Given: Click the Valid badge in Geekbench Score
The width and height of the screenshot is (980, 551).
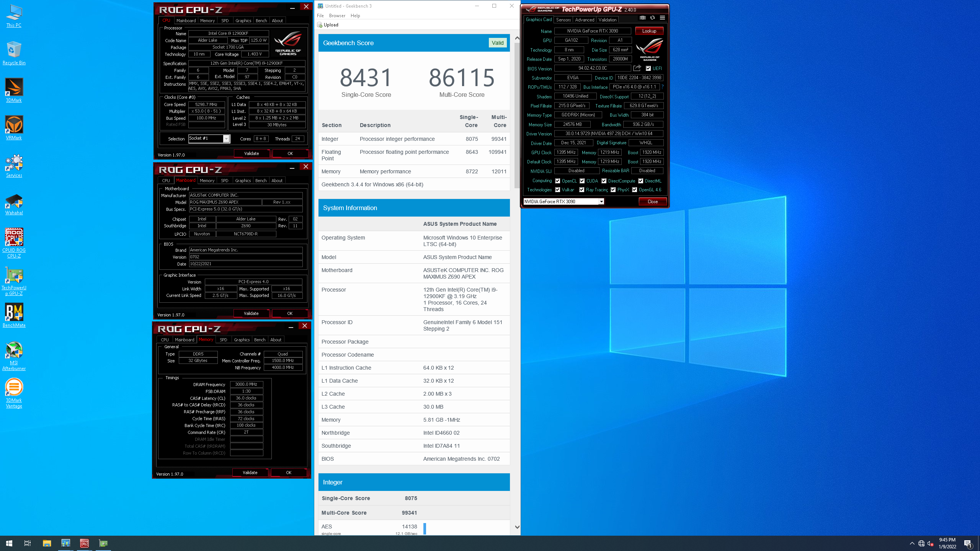Looking at the screenshot, I should click(x=497, y=43).
